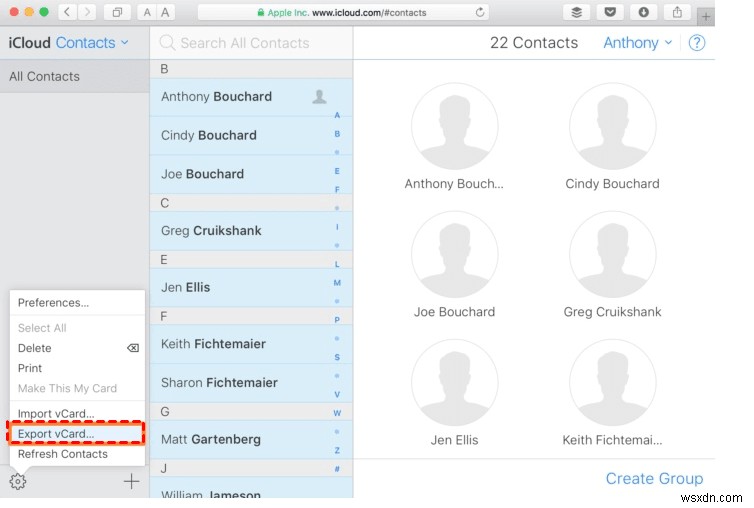Screen dimensions: 754x508
Task: Click the stacked layers extension icon
Action: [x=576, y=12]
